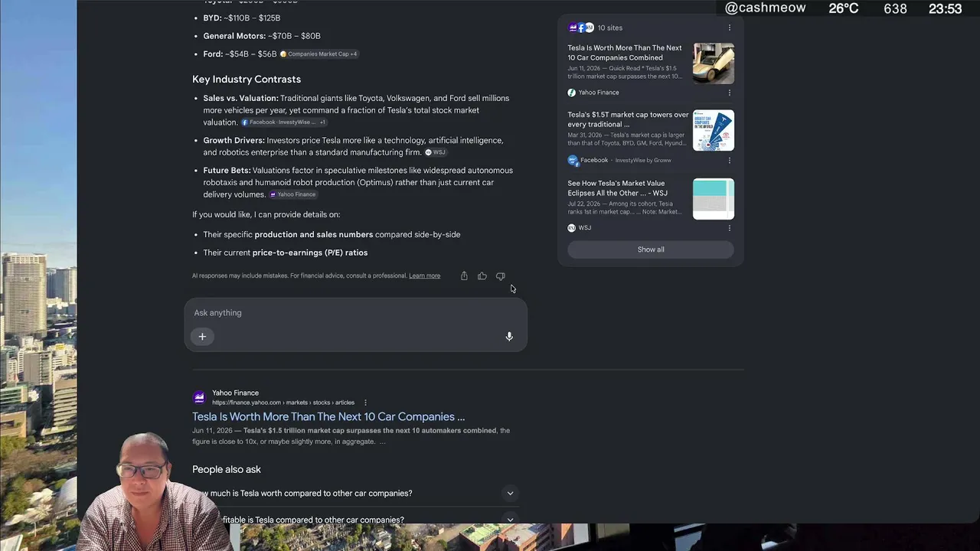Click the 'People also ask' heading
The height and width of the screenshot is (551, 980).
pos(227,470)
